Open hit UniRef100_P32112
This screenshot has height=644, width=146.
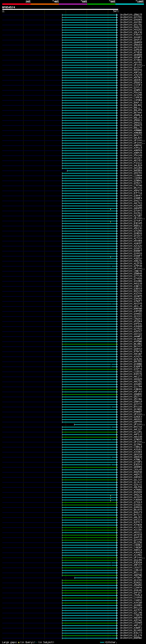pyautogui.click(x=131, y=163)
